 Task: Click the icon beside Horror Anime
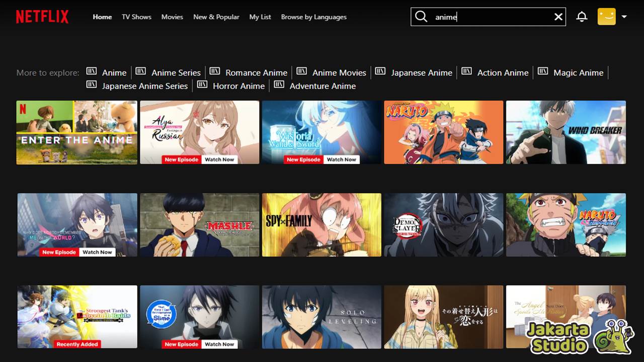click(203, 85)
